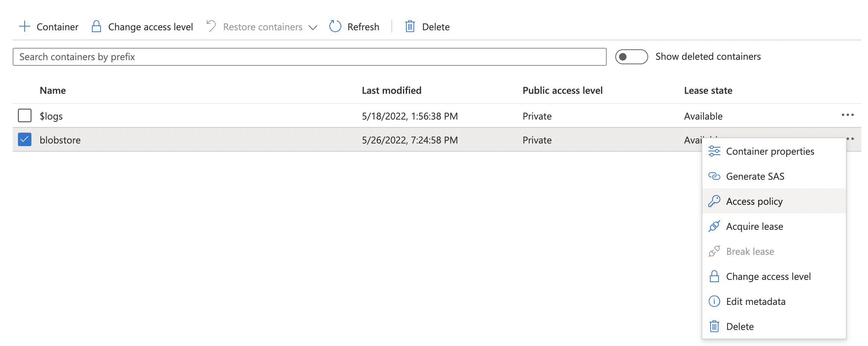Click the 5/26/2022, 7:24:58 PM cell
868x346 pixels.
click(410, 140)
